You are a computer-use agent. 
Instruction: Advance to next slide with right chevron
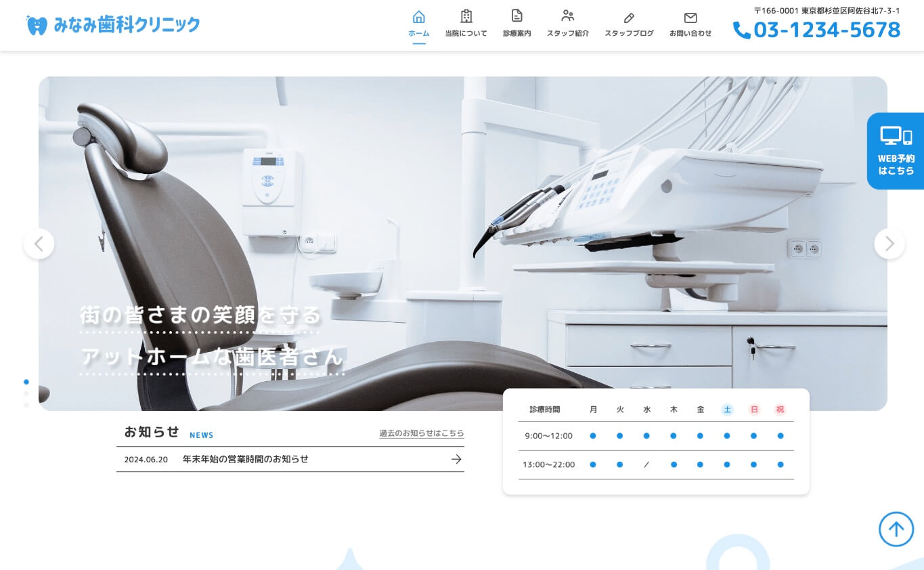click(x=889, y=244)
